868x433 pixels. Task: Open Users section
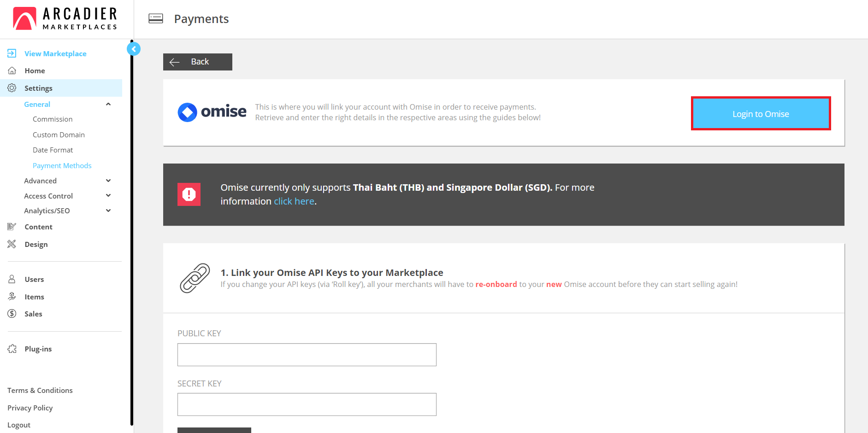click(x=34, y=279)
